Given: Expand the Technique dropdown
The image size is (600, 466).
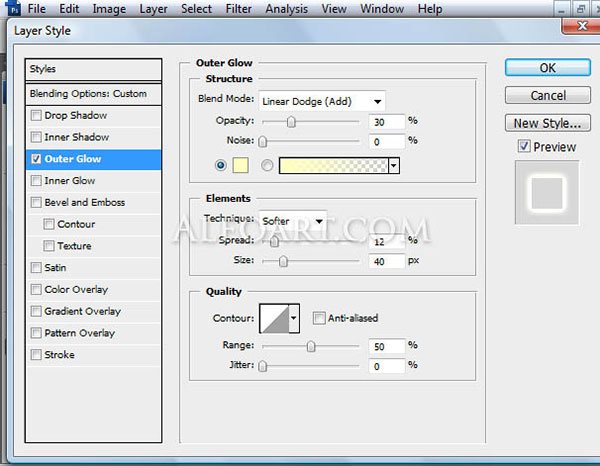Looking at the screenshot, I should (x=293, y=221).
